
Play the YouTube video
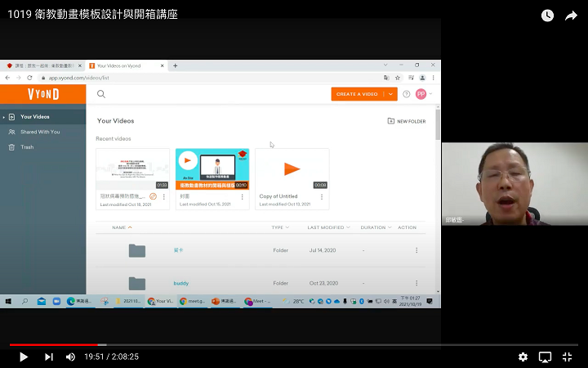[x=23, y=357]
